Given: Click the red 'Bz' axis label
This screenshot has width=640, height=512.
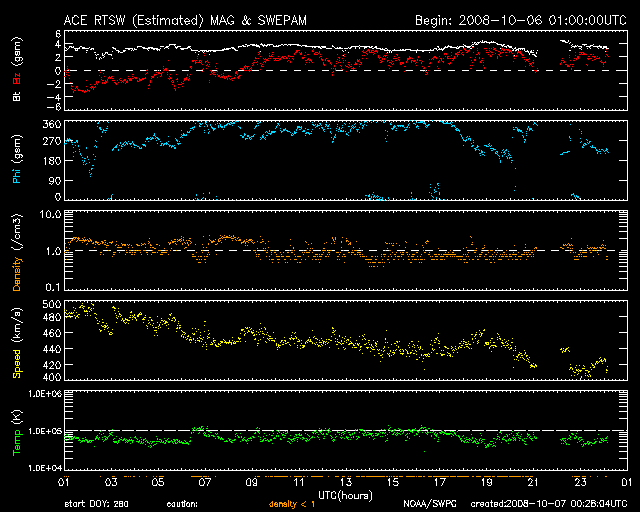Looking at the screenshot, I should [x=17, y=79].
